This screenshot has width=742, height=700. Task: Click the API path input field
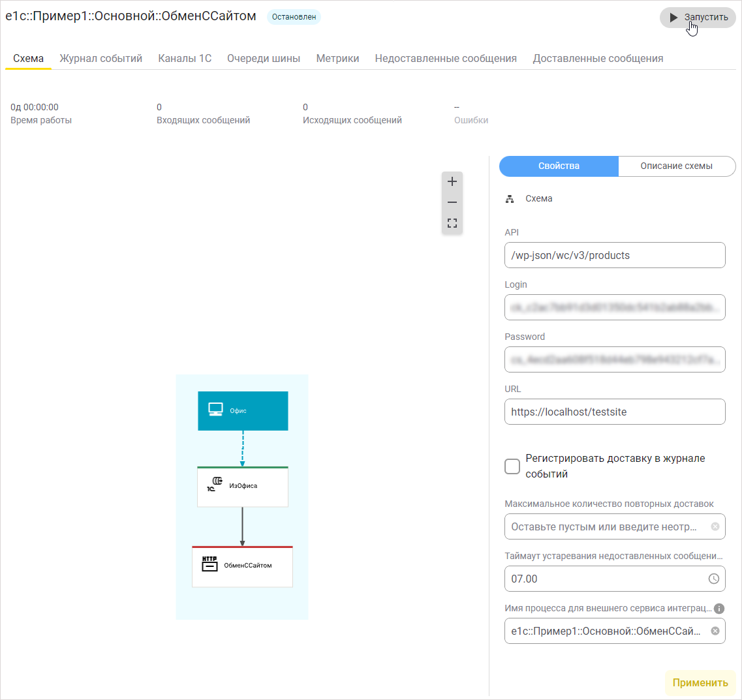pos(614,256)
